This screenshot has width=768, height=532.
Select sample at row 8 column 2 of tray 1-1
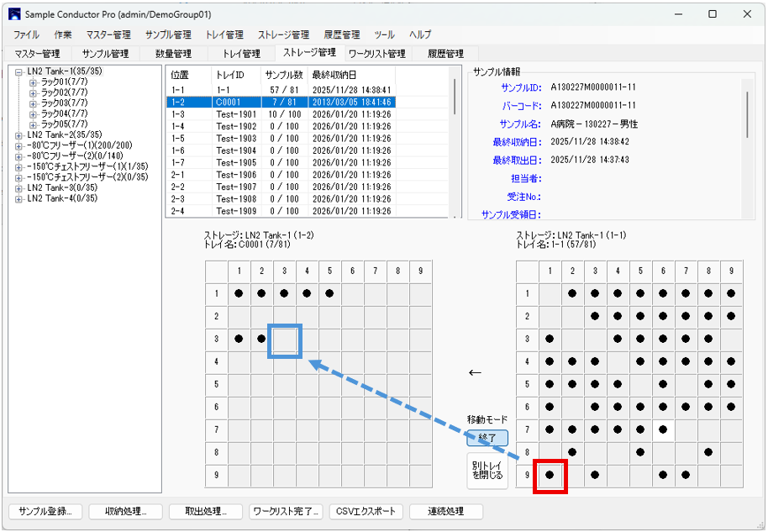tap(573, 452)
